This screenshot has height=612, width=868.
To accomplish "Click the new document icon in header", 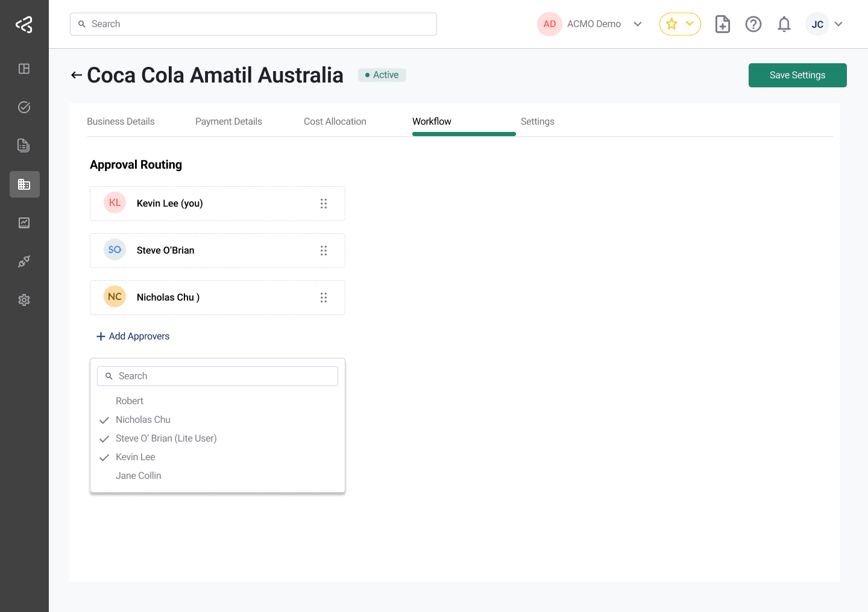I will 722,24.
